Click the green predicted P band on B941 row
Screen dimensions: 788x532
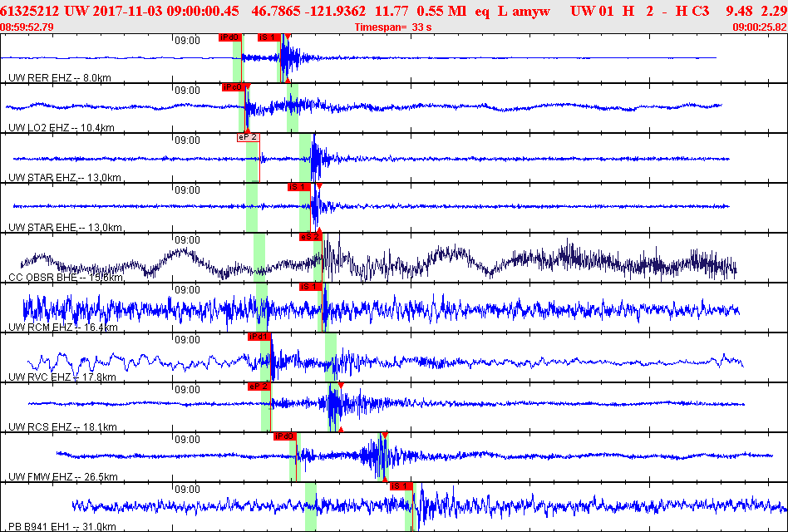(x=311, y=506)
